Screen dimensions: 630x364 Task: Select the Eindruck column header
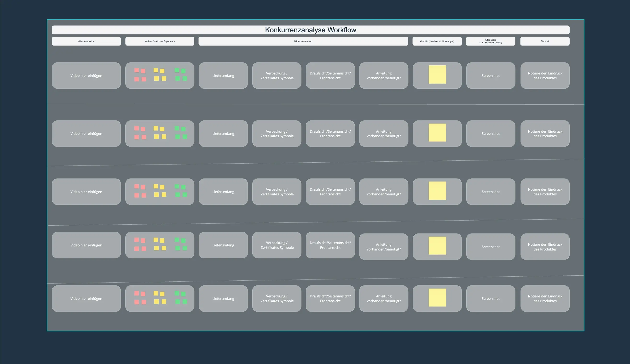[x=544, y=41]
